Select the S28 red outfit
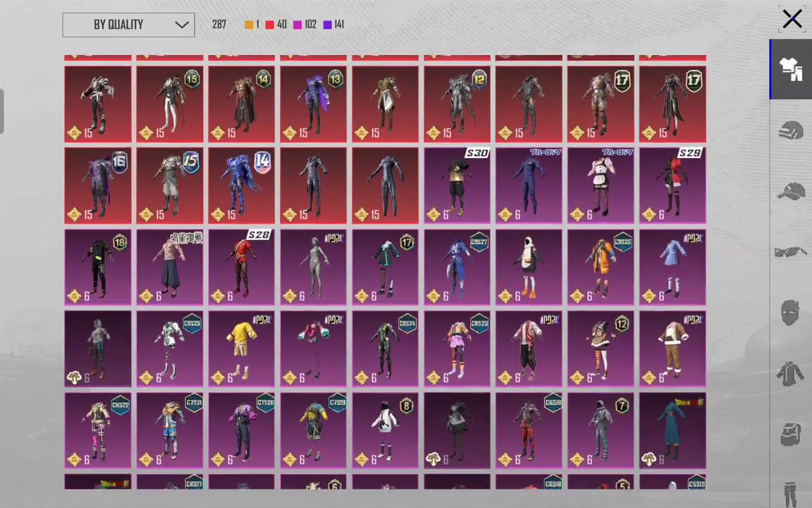This screenshot has height=508, width=812. (x=242, y=267)
